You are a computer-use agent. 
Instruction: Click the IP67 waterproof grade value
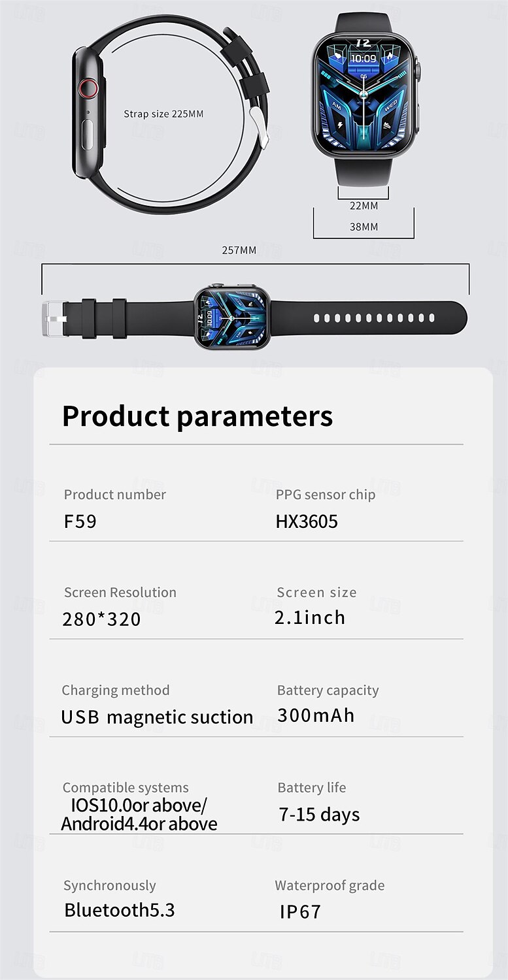click(300, 912)
